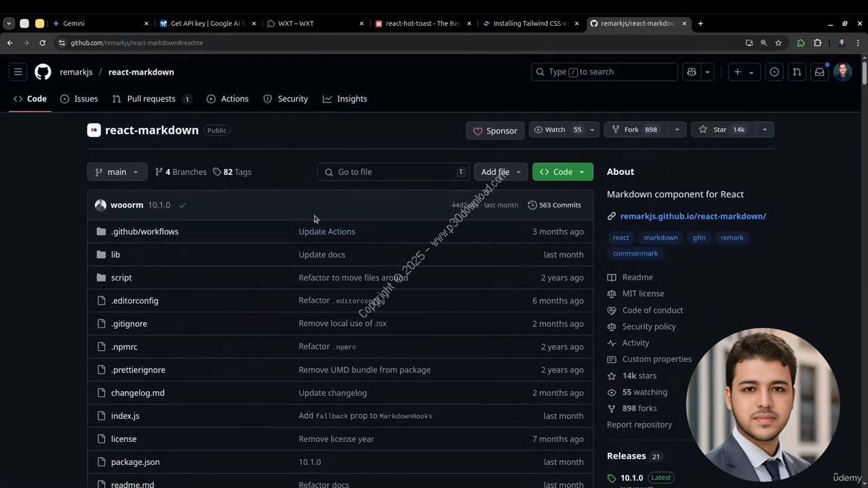
Task: Switch to the Code tab
Action: pos(31,99)
